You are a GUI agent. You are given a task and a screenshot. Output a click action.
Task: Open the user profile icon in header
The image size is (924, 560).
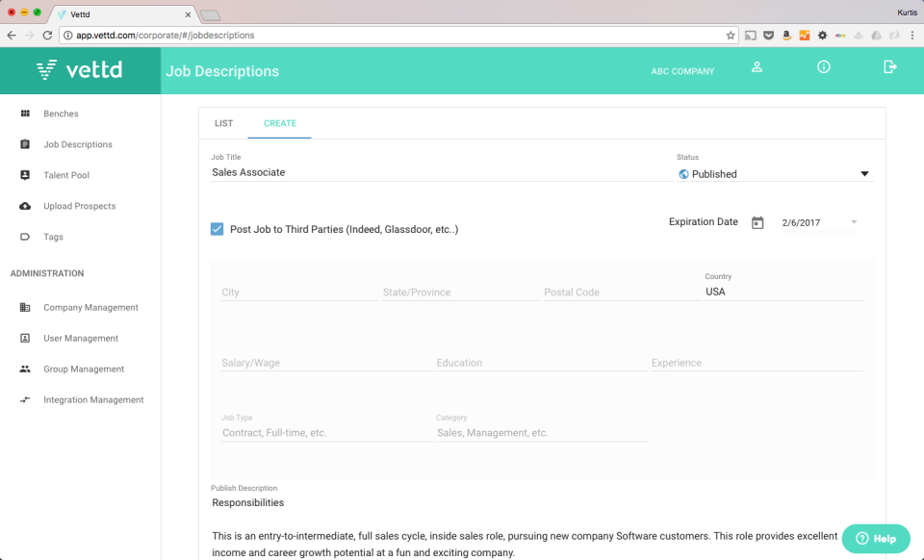(757, 67)
